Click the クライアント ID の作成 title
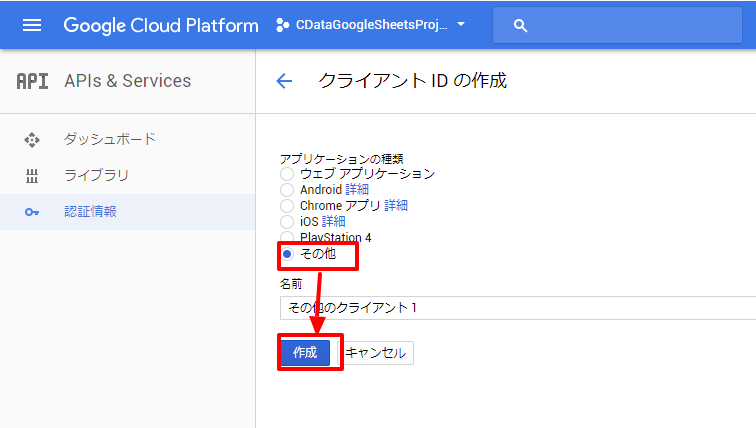The image size is (756, 428). (413, 80)
